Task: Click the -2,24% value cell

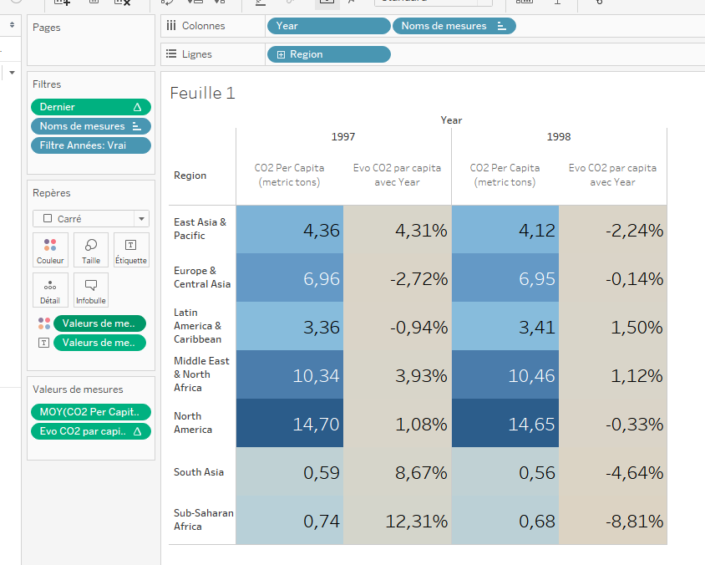Action: pos(613,230)
